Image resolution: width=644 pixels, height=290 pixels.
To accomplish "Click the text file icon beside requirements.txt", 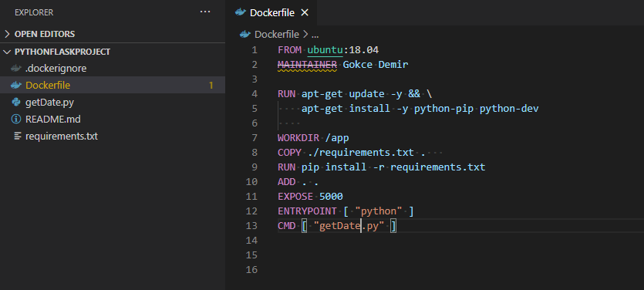I will coord(17,136).
